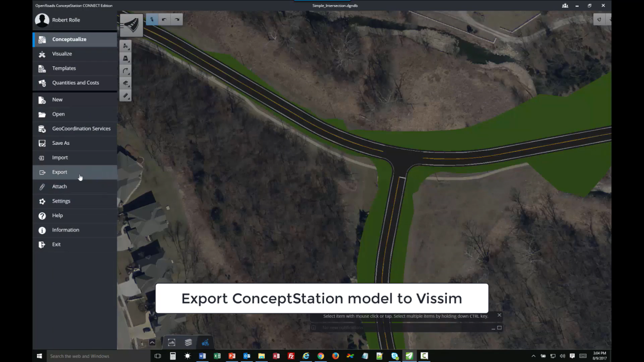Minimize the notifications panel
This screenshot has width=644, height=362.
[x=493, y=328]
